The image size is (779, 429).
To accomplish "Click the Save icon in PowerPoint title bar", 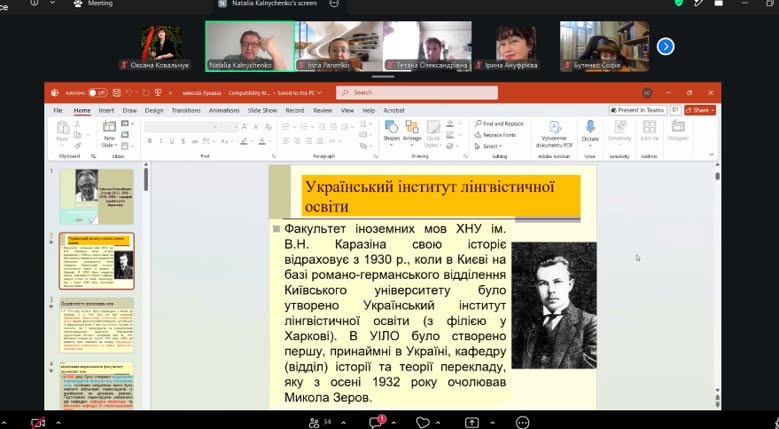I will 116,93.
